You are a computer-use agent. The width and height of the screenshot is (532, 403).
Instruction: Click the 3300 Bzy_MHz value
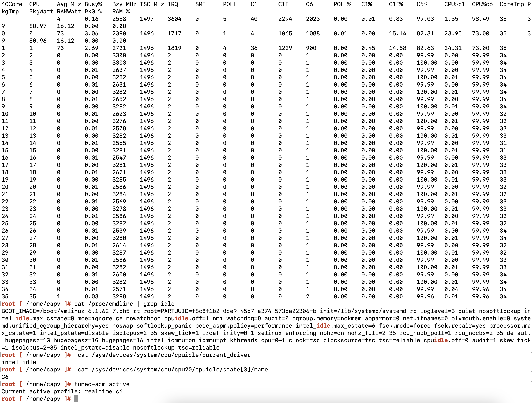click(119, 55)
